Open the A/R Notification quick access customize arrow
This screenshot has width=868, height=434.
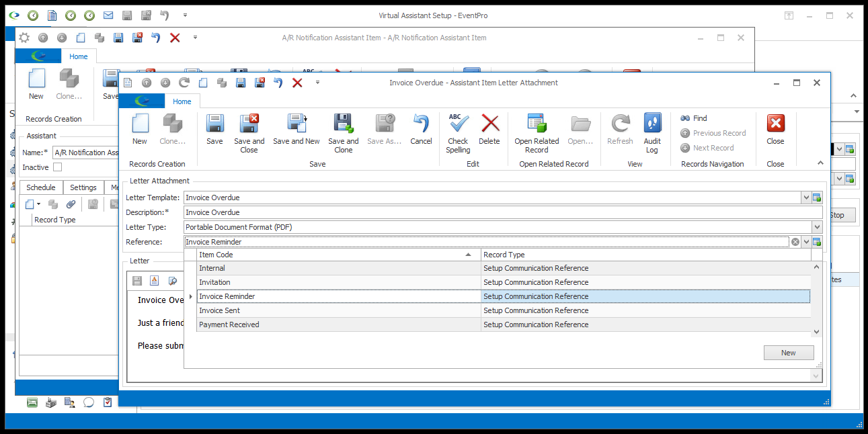(x=195, y=38)
